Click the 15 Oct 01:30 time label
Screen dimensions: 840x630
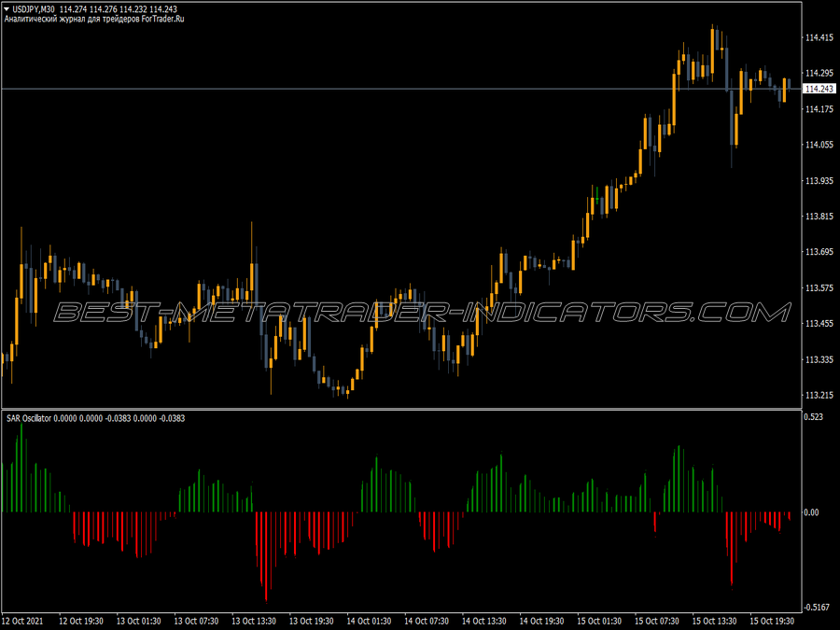coord(599,622)
